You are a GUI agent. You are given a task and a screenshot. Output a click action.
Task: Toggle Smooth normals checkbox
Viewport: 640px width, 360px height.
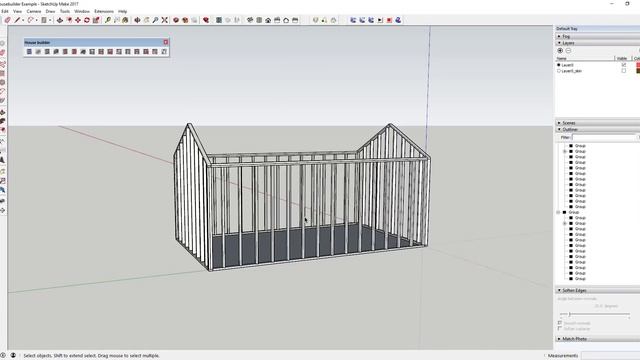point(560,323)
